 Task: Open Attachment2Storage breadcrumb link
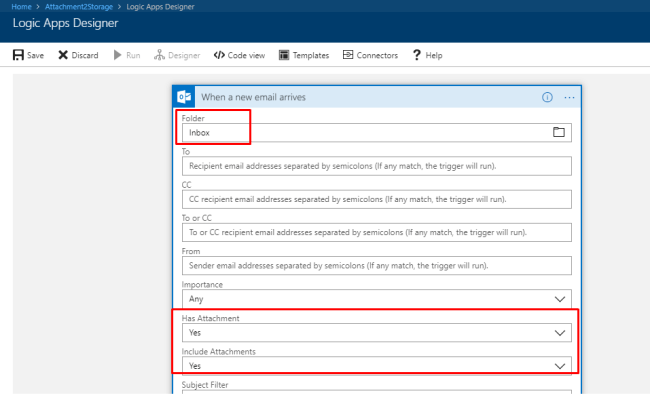point(79,7)
